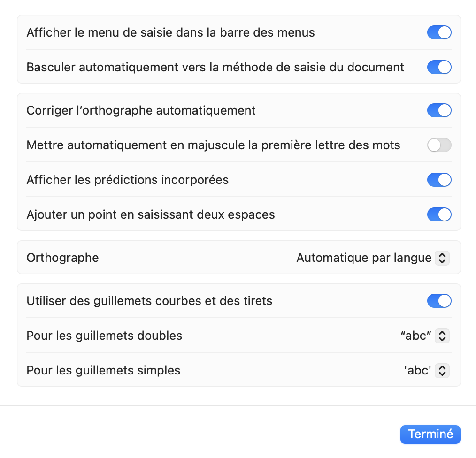Turn off automatic switching to document input method
Viewport: 476px width, 458px height.
(x=439, y=67)
